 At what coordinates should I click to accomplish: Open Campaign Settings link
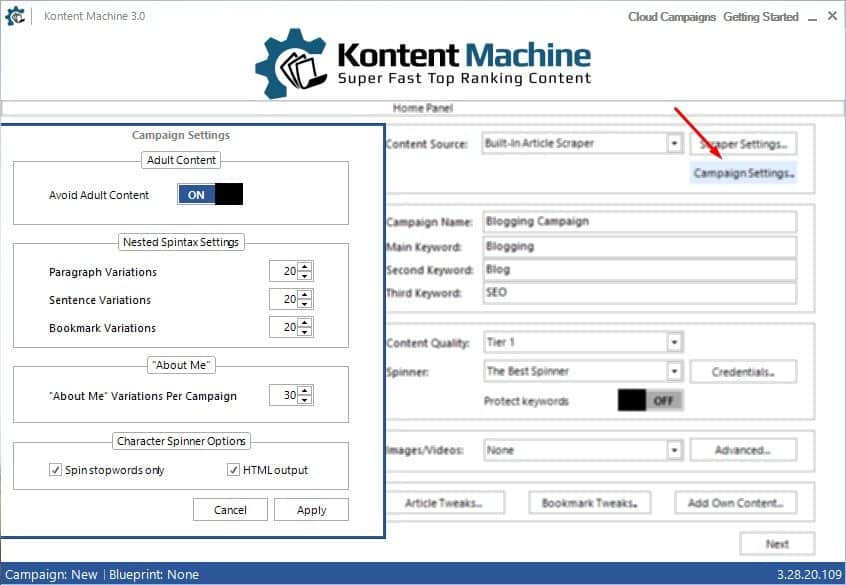pos(743,173)
